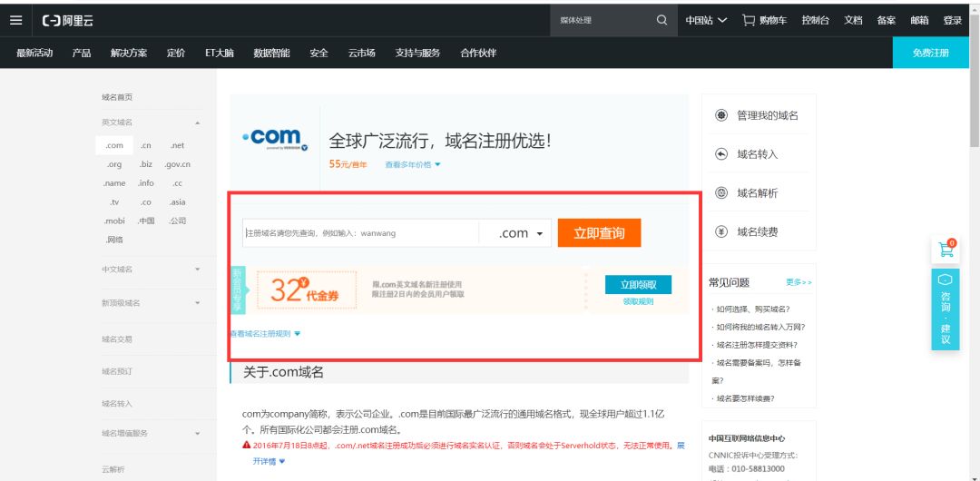The width and height of the screenshot is (980, 481).
Task: Open FAQ 域名注册怎样提交资料
Action: [x=756, y=345]
